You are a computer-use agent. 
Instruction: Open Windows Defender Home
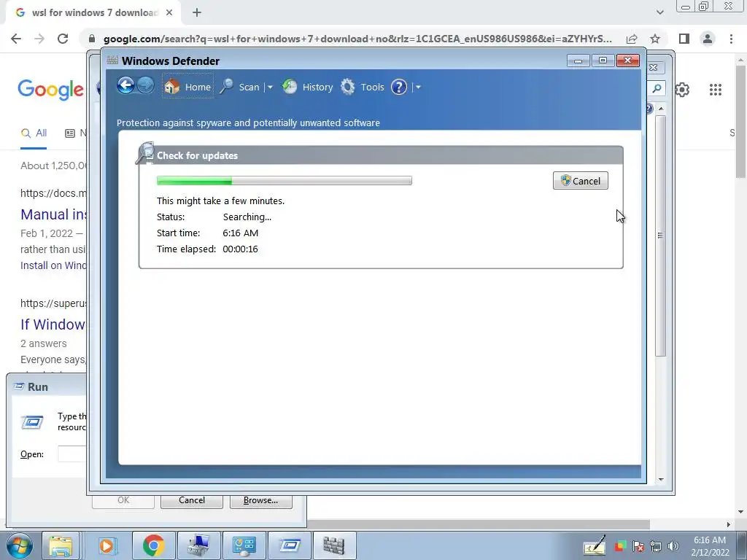point(187,87)
